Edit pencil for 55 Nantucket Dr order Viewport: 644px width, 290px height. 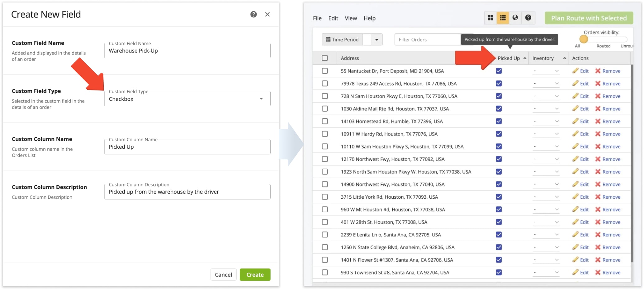point(575,71)
